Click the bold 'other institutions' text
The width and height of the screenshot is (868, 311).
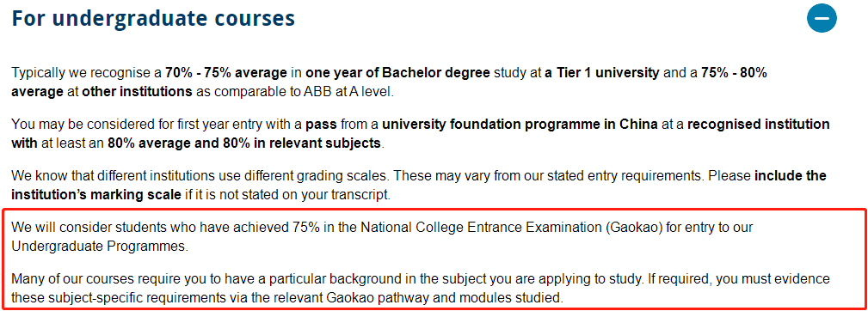tap(138, 92)
